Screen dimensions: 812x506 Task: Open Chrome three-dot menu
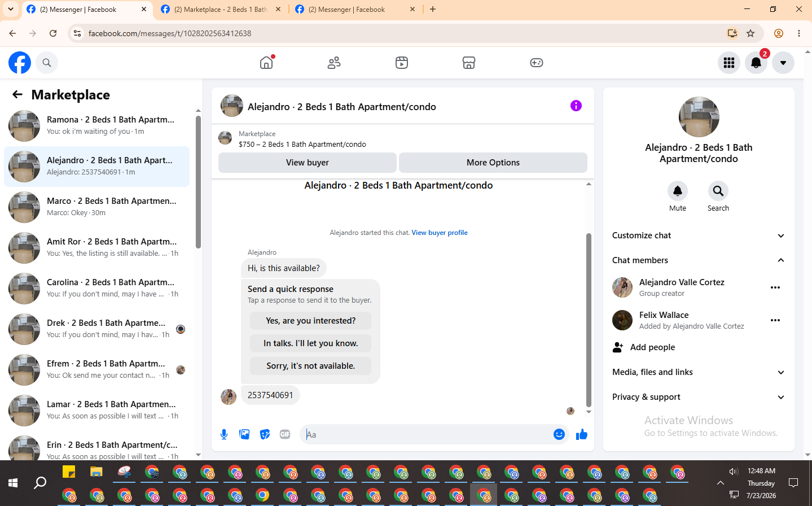(x=799, y=33)
